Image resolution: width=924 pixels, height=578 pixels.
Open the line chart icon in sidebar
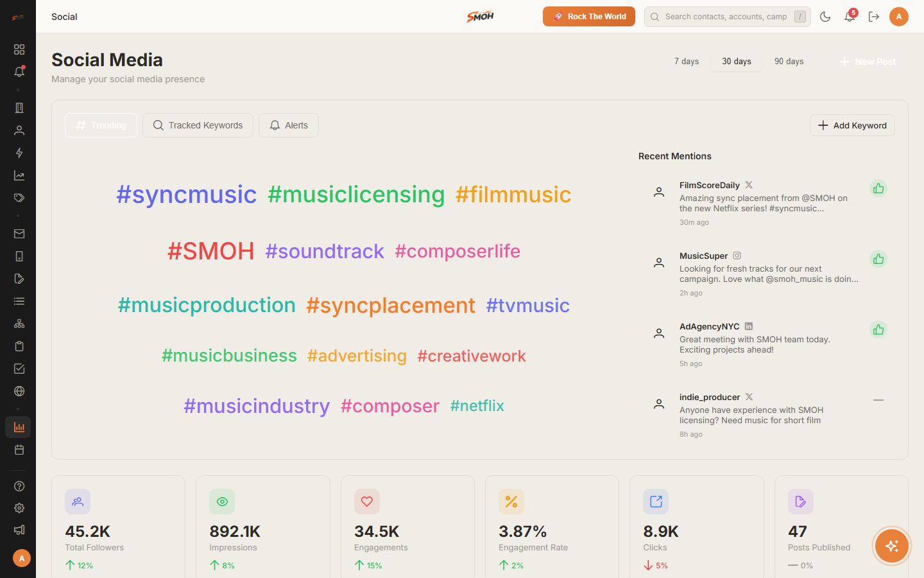click(19, 175)
